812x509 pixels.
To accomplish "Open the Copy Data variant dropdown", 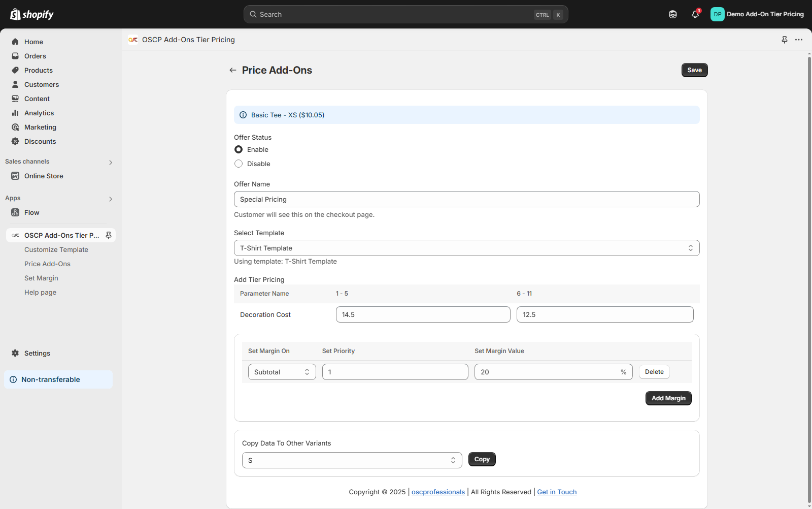I will coord(352,460).
